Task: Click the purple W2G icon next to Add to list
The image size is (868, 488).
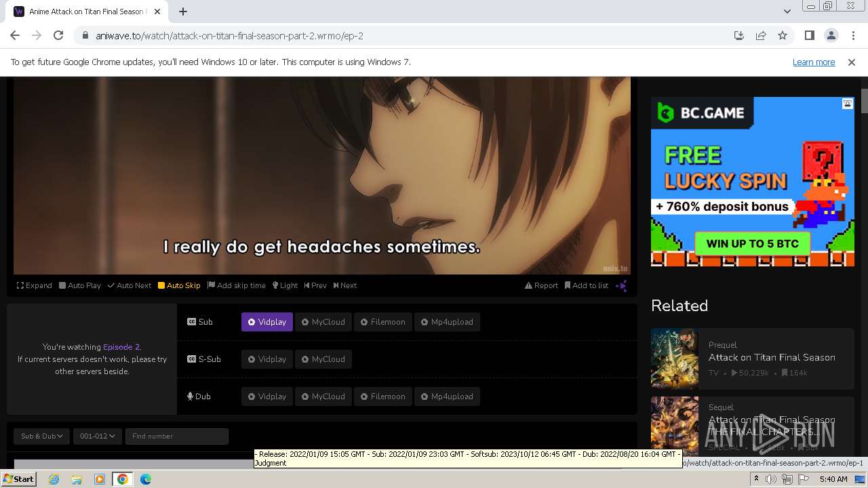Action: click(621, 285)
